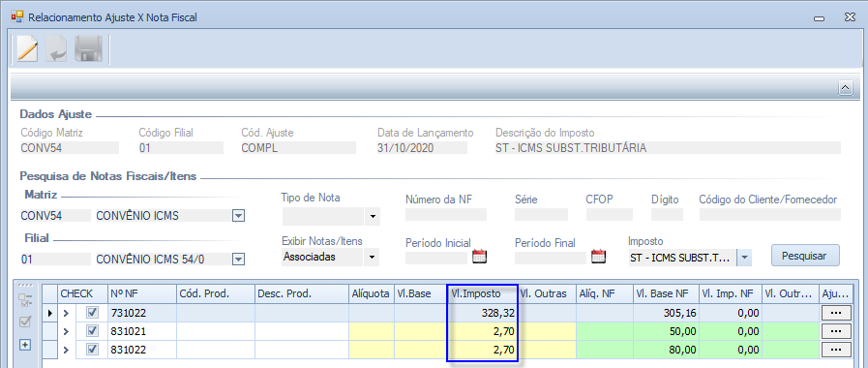Click the Dígito input field
This screenshot has height=368, width=868.
click(x=667, y=214)
